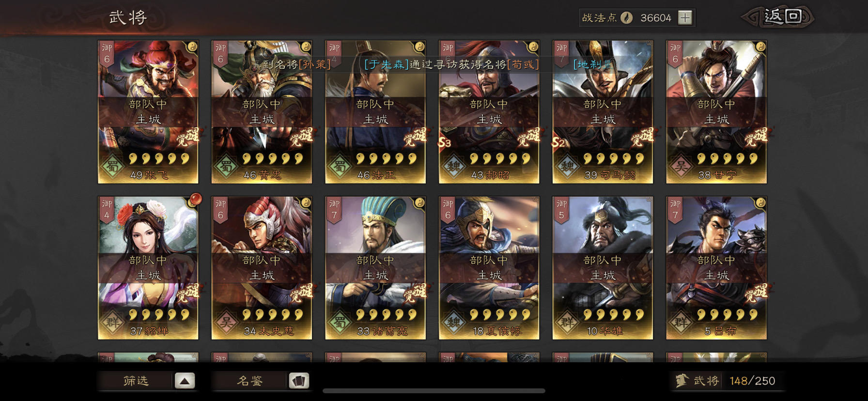The image size is (868, 401).
Task: Select the 诸葛亮 general card
Action: pyautogui.click(x=375, y=268)
